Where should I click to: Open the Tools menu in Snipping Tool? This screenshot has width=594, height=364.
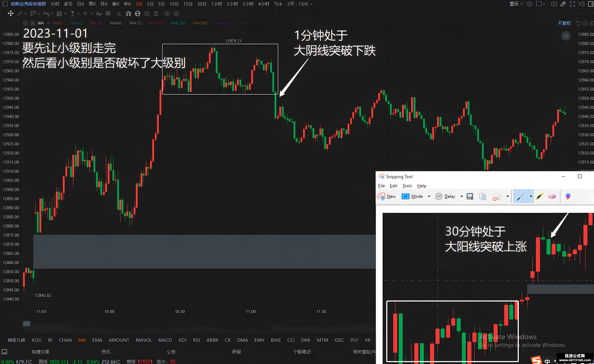(407, 186)
